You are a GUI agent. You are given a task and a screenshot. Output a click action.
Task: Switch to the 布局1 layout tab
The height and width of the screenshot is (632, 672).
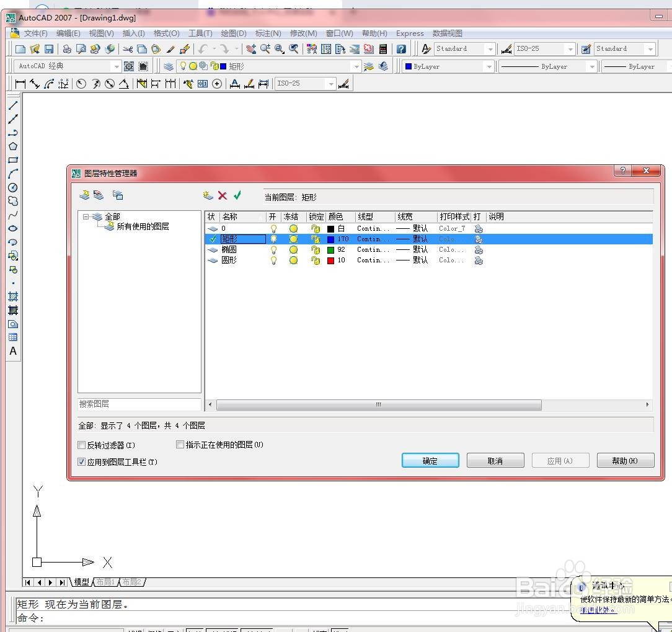click(105, 582)
